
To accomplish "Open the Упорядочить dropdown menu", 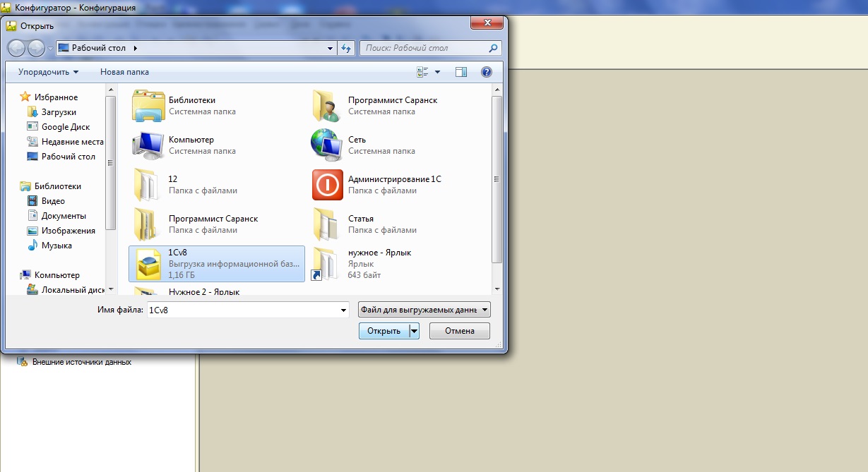I will [x=48, y=72].
